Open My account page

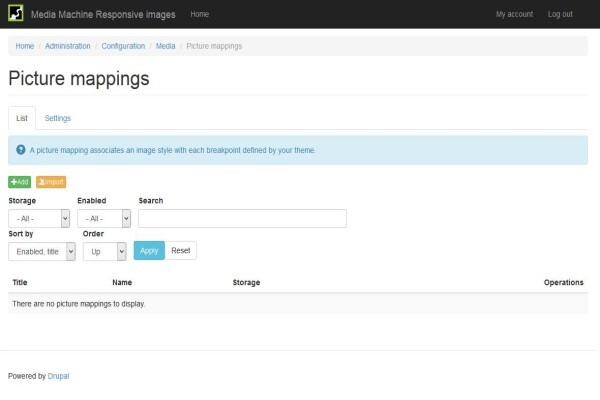click(514, 14)
